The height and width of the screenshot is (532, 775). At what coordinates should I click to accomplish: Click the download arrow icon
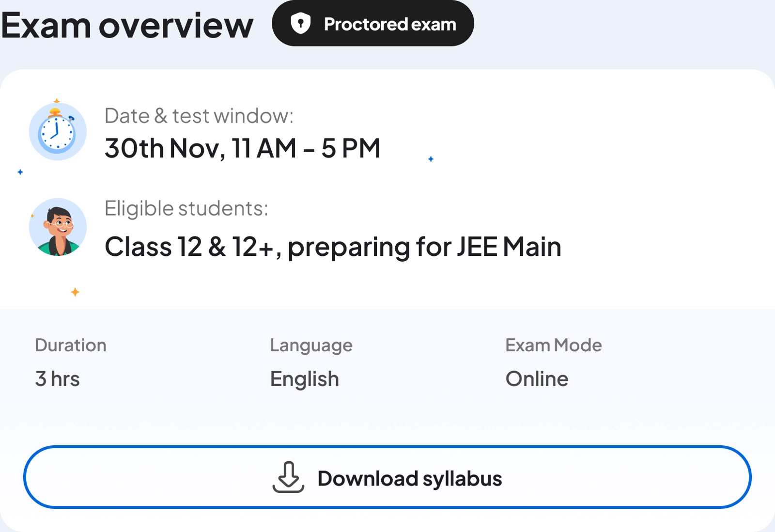pyautogui.click(x=289, y=477)
